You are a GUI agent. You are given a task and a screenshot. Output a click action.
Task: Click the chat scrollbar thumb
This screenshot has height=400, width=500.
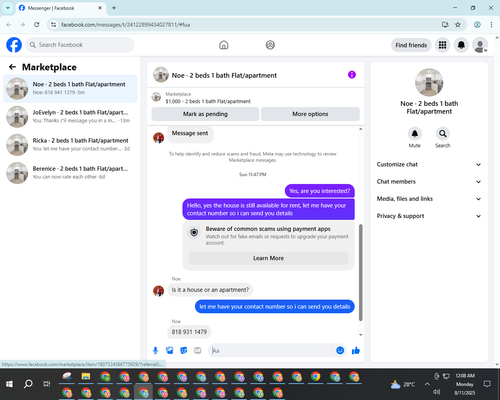(360, 272)
